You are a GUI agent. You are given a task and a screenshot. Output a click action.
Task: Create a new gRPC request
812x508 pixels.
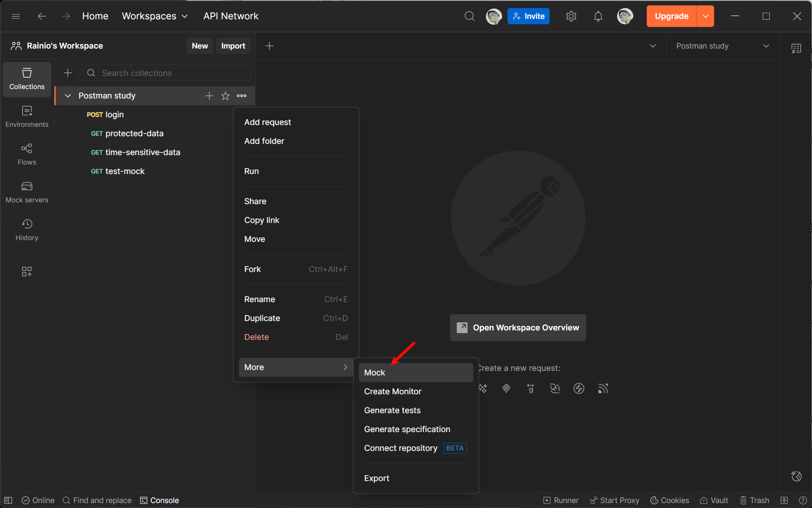530,388
